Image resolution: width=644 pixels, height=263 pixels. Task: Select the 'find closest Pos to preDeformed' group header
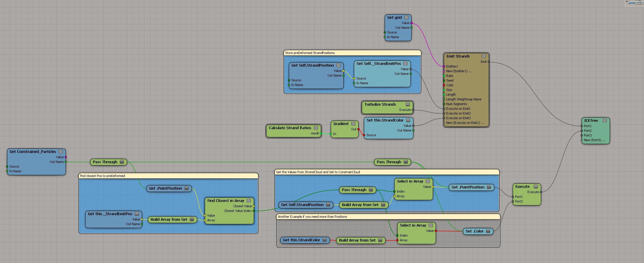coord(168,176)
